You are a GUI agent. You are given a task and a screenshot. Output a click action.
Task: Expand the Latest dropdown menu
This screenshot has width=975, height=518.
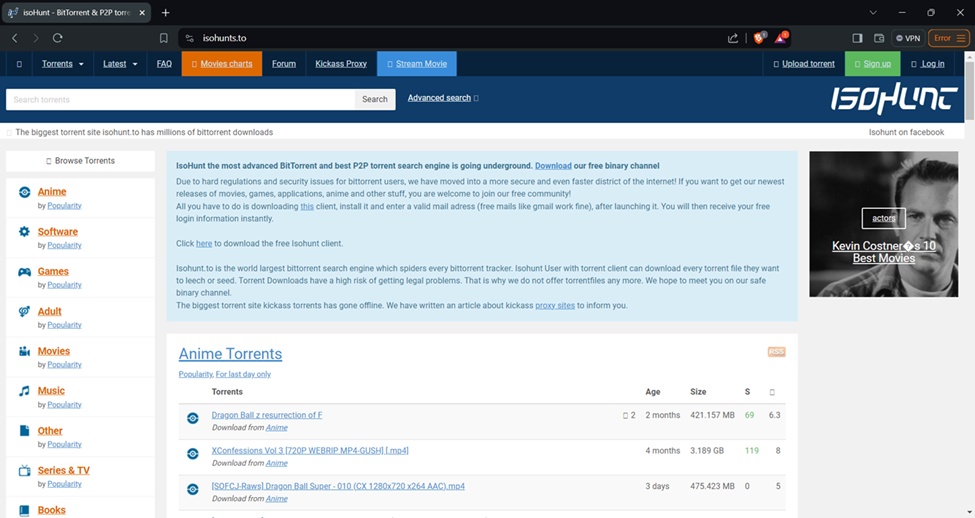(x=120, y=64)
